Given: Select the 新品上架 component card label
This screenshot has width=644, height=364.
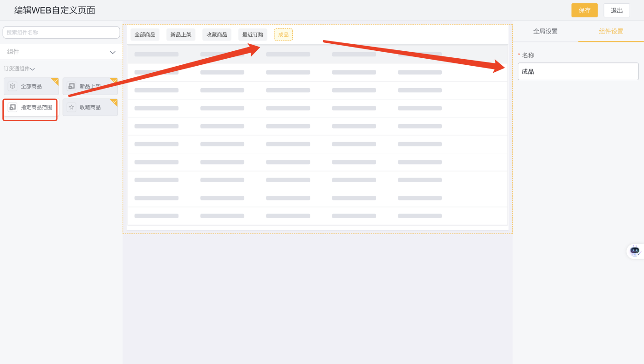Looking at the screenshot, I should tap(90, 86).
